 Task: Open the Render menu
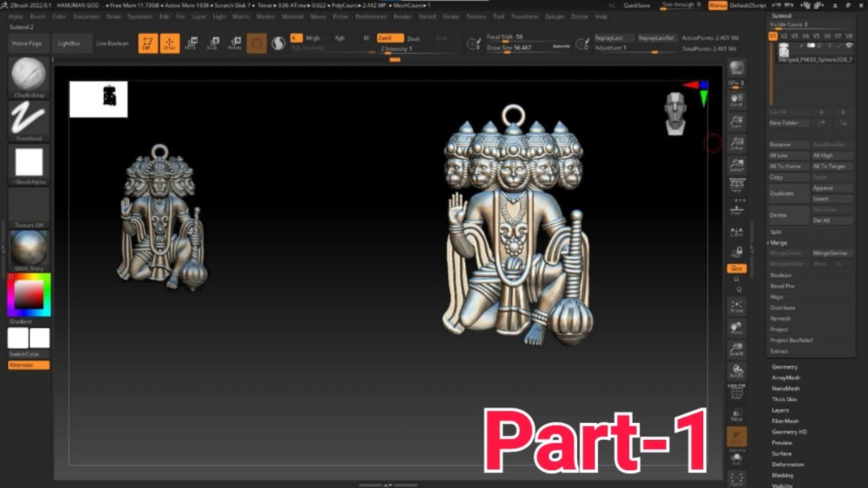click(402, 16)
